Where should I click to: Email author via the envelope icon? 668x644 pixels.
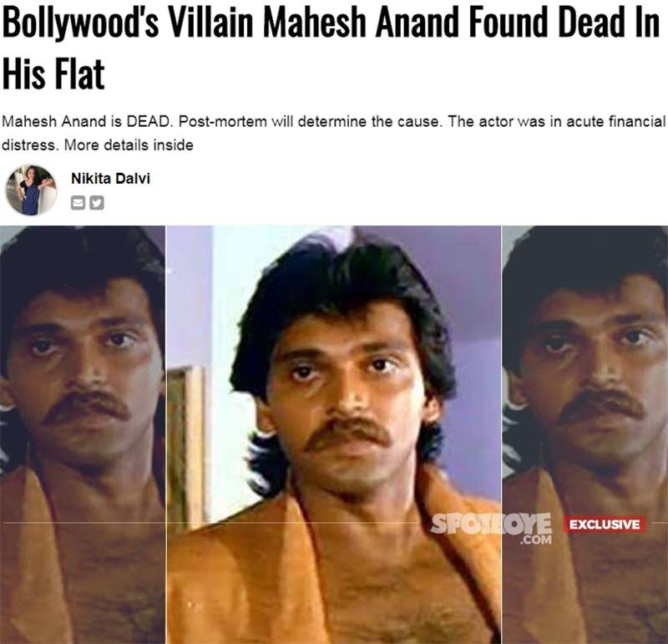pyautogui.click(x=78, y=203)
